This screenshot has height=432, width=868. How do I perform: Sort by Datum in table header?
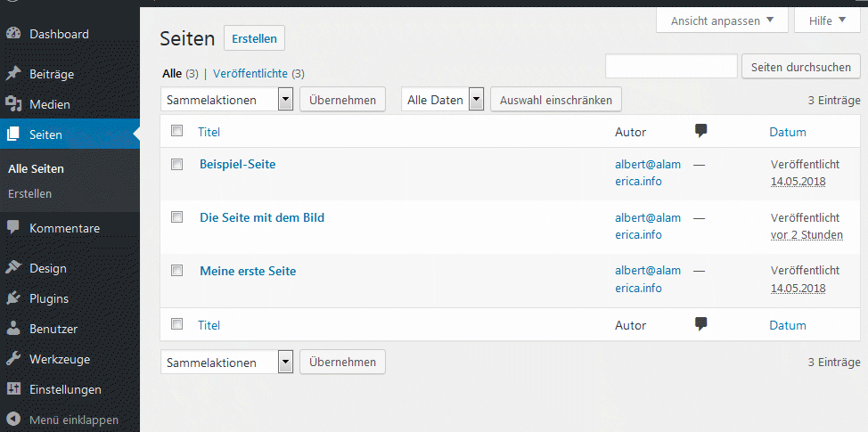[x=788, y=132]
